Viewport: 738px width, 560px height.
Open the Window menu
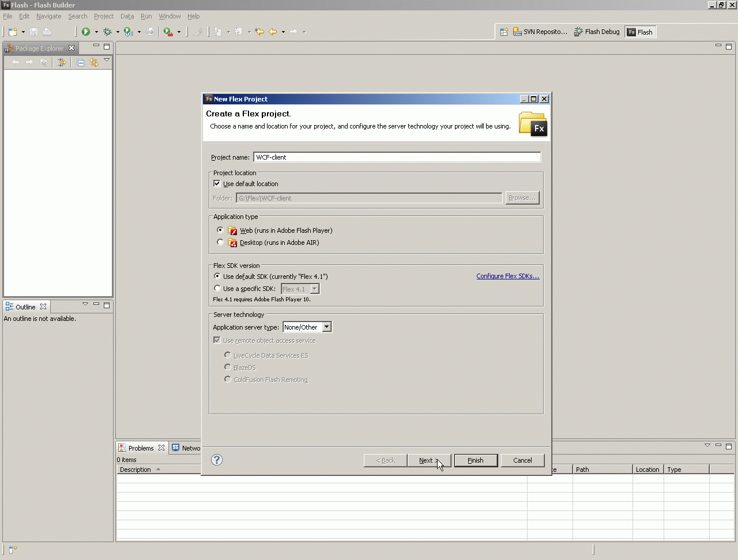[x=170, y=16]
